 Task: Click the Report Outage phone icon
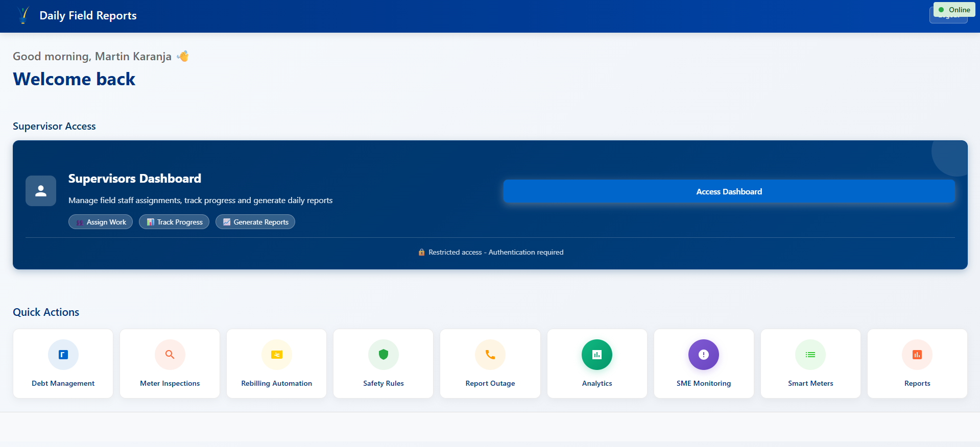(x=490, y=355)
